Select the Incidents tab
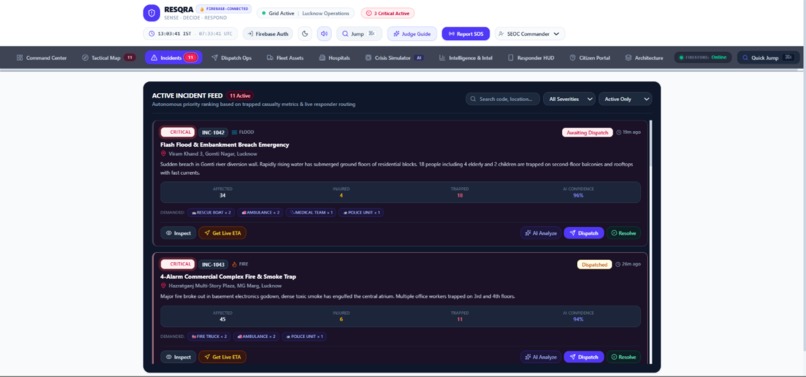The width and height of the screenshot is (806, 377). click(174, 58)
